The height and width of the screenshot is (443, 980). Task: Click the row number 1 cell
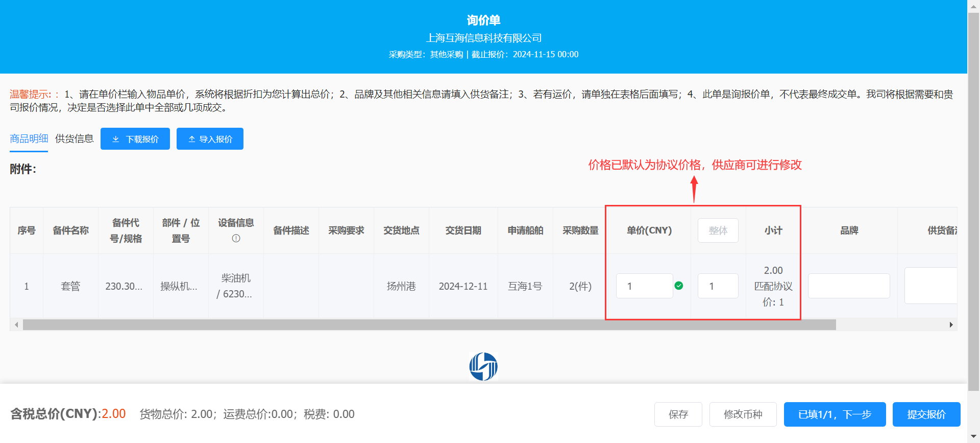tap(27, 286)
